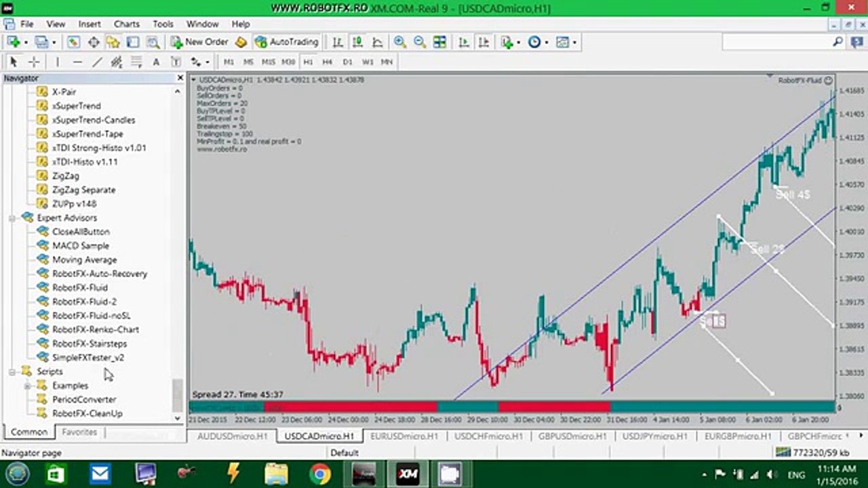Switch timeframe to M15
The image size is (868, 488).
click(x=269, y=62)
